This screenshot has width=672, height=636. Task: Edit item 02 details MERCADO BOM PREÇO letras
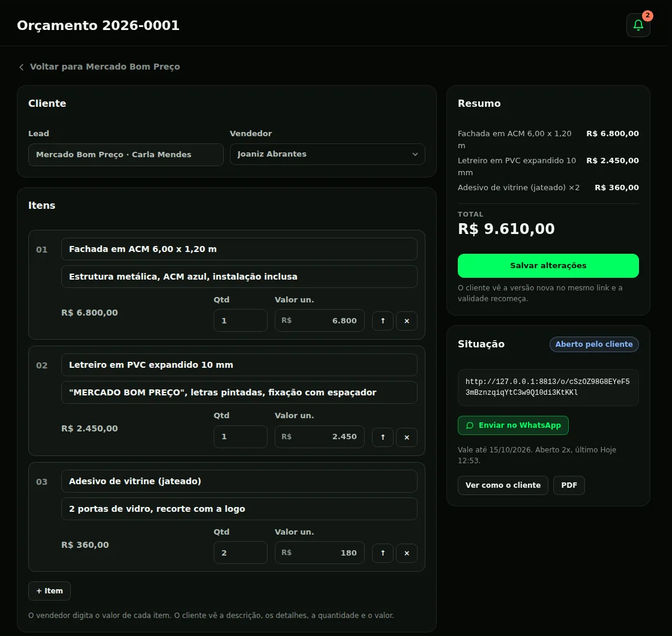coord(239,392)
